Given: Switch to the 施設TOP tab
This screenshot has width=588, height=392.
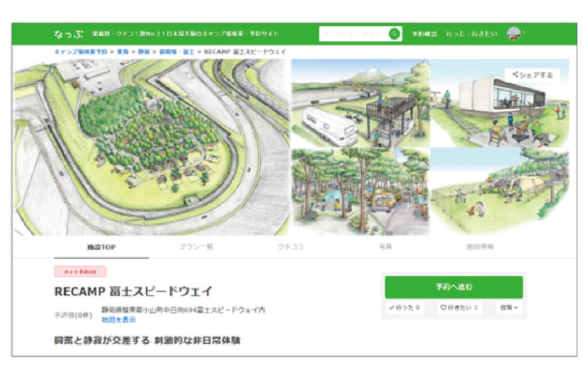Looking at the screenshot, I should 101,247.
